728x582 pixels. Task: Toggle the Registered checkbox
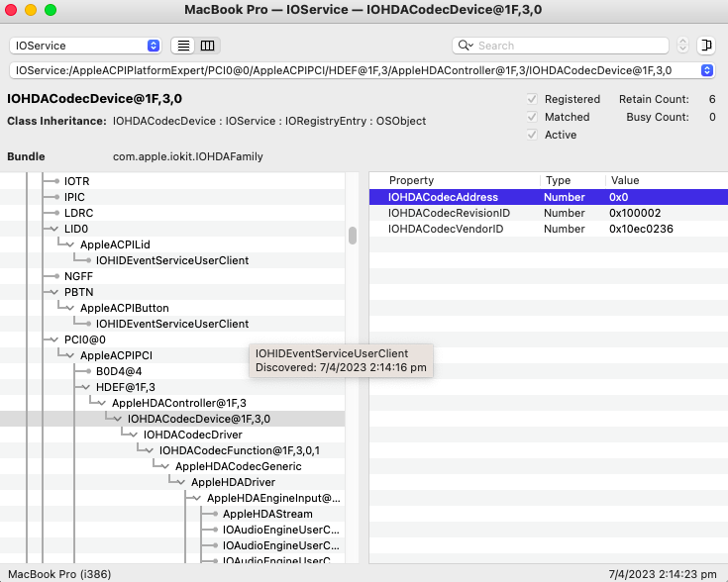(x=532, y=99)
